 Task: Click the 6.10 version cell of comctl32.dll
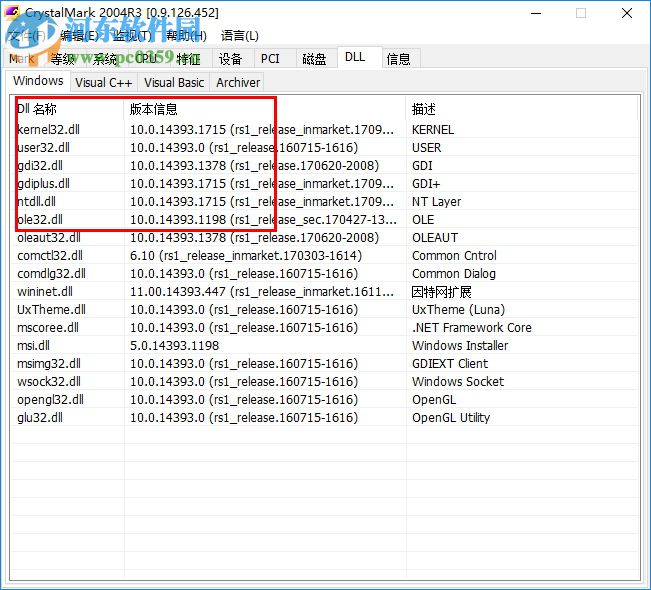[x=246, y=255]
